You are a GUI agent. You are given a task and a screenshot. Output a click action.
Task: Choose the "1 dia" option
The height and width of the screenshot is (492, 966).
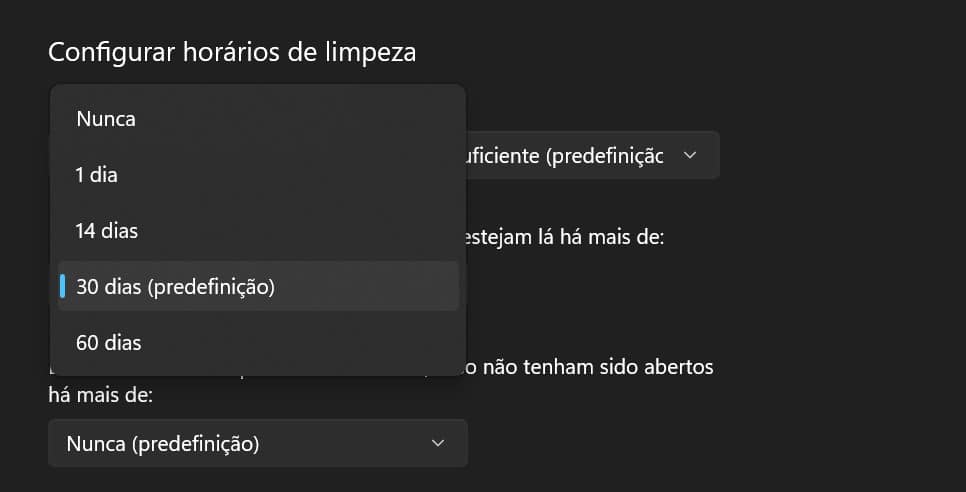[97, 175]
